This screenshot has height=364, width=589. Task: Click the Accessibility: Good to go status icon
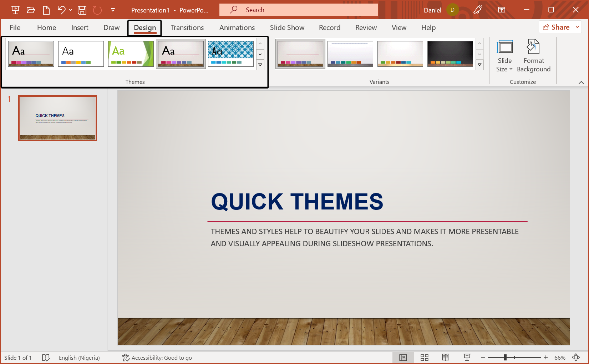[x=157, y=358]
